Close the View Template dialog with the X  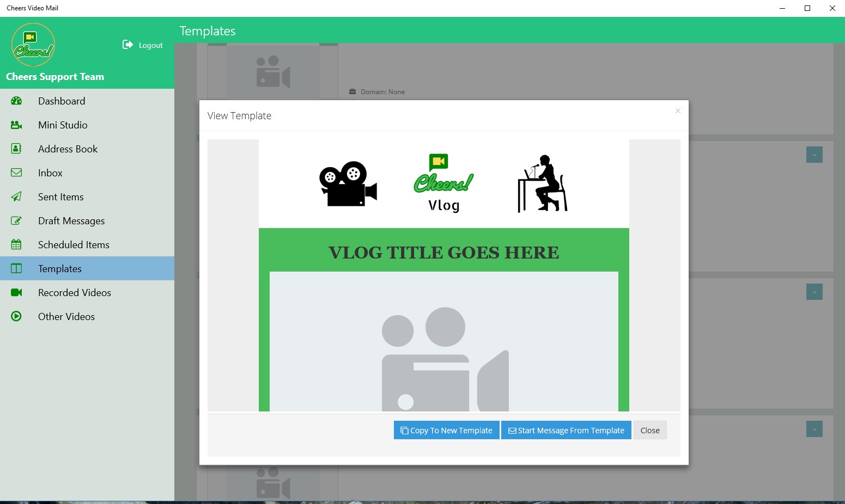[678, 111]
